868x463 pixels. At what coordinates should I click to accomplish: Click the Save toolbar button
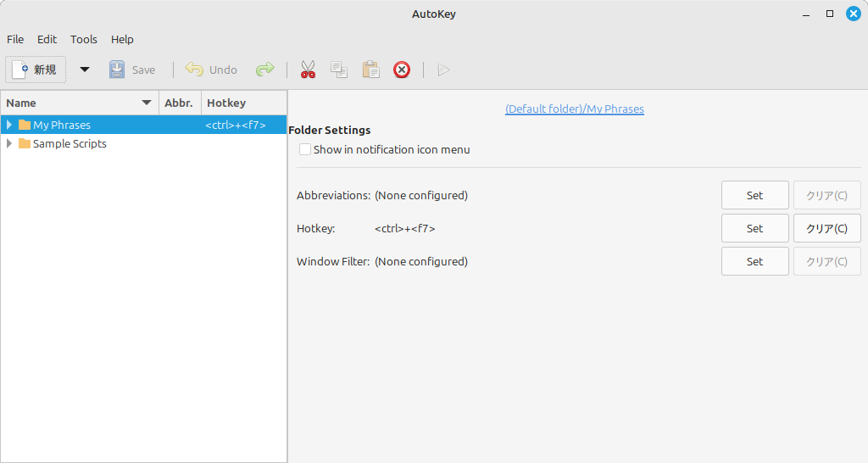(x=132, y=70)
